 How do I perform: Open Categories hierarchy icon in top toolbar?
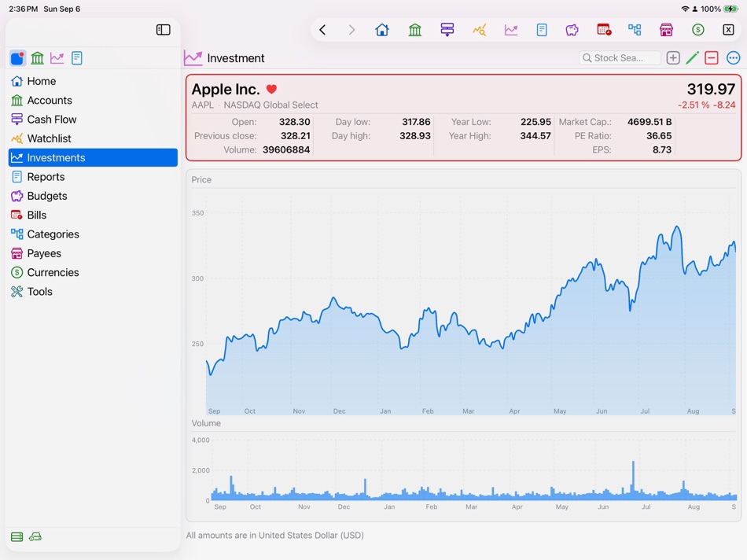point(635,30)
